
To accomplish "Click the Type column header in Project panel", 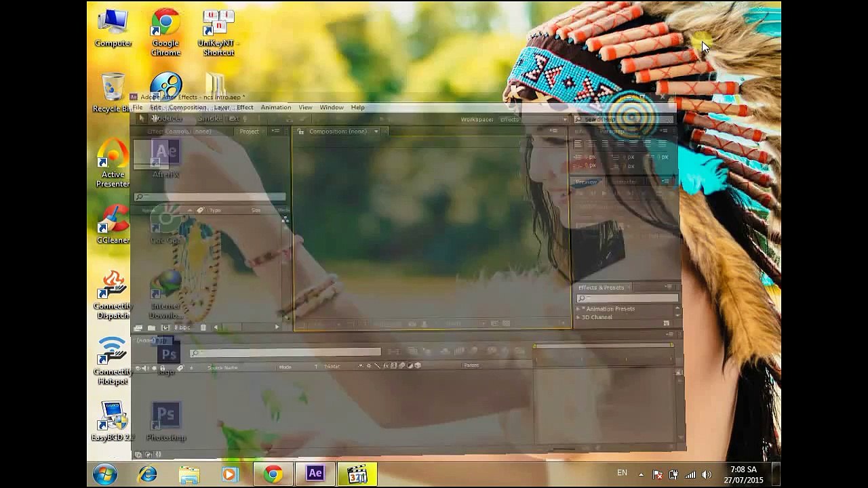I will 215,210.
